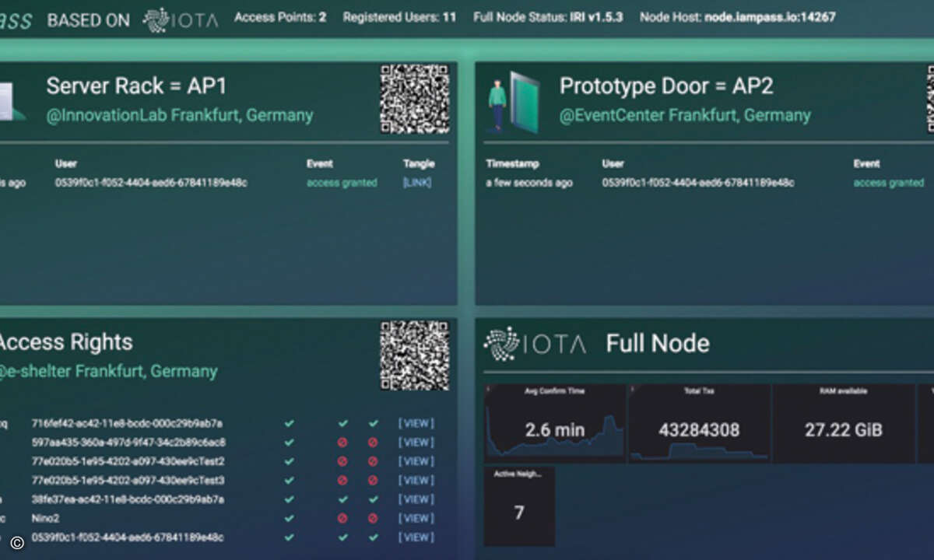934x560 pixels.
Task: Click middle green checkmark in 716fef42 row
Action: 342,423
